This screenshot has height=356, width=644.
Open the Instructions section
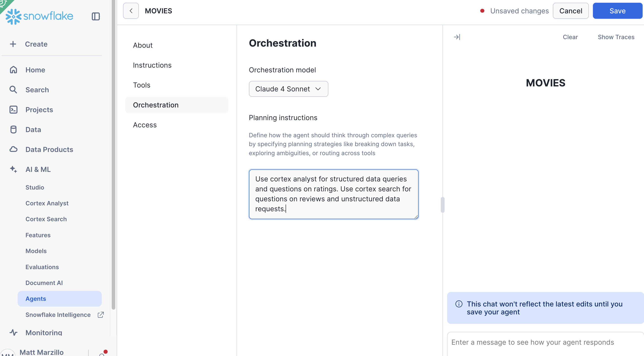(152, 65)
